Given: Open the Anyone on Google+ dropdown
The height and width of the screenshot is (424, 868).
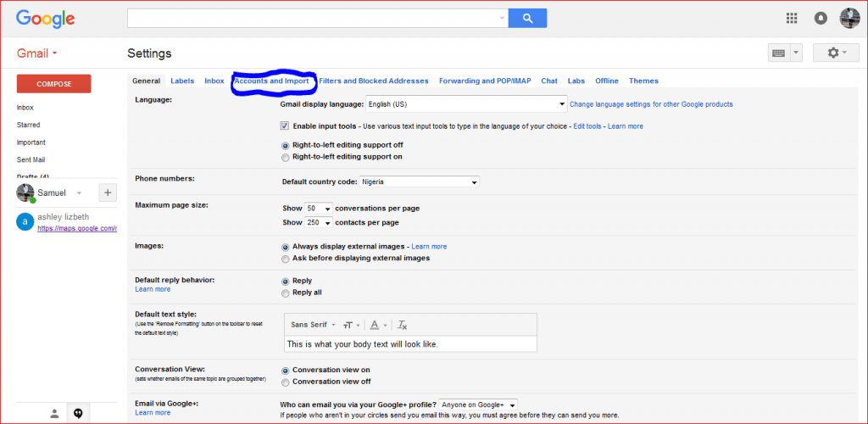Looking at the screenshot, I should tap(478, 404).
